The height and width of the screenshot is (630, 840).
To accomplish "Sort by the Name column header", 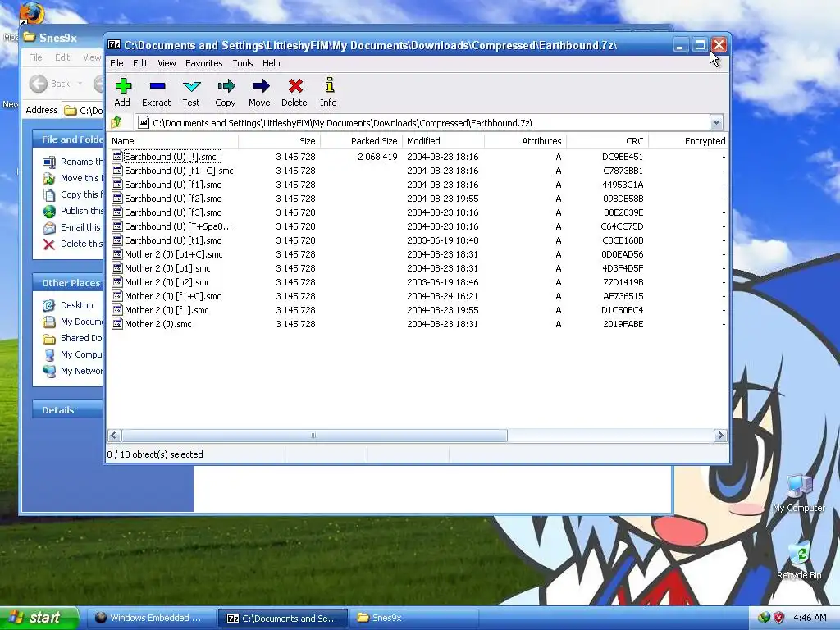I will point(172,141).
